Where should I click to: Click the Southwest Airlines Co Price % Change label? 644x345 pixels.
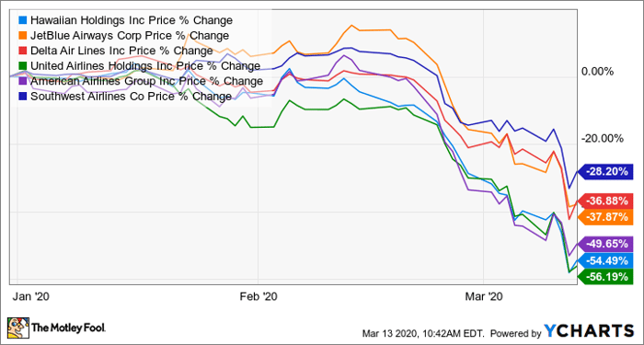coord(131,97)
